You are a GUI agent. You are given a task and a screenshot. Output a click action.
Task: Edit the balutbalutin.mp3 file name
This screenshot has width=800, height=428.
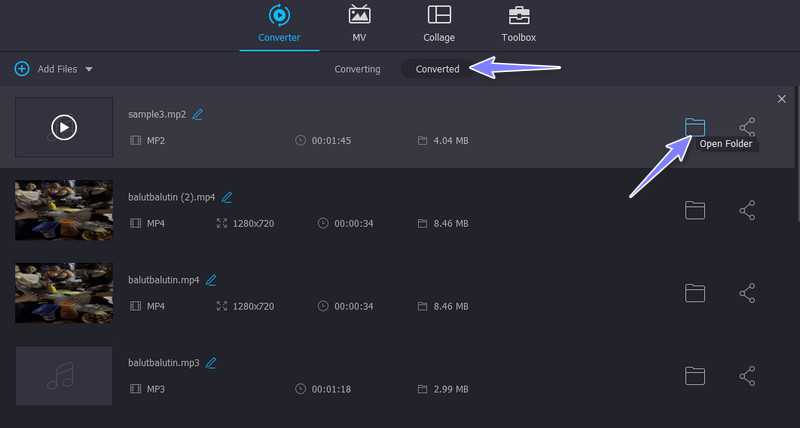(211, 363)
